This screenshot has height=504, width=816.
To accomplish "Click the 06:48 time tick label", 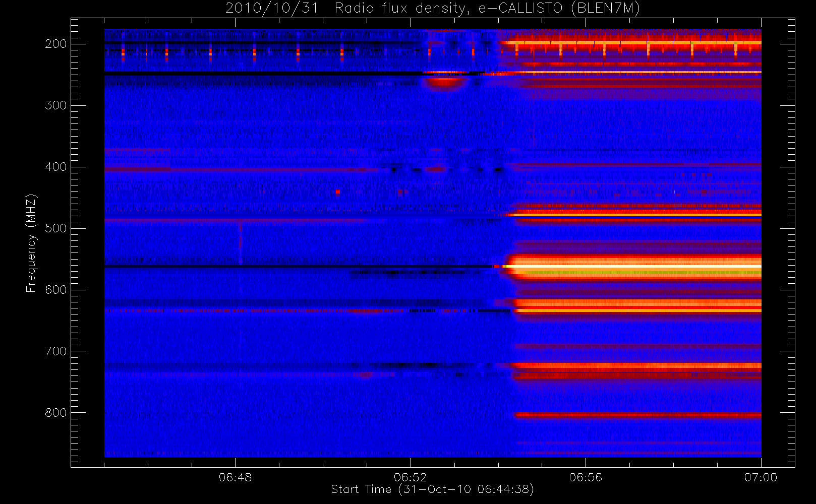I will point(235,477).
